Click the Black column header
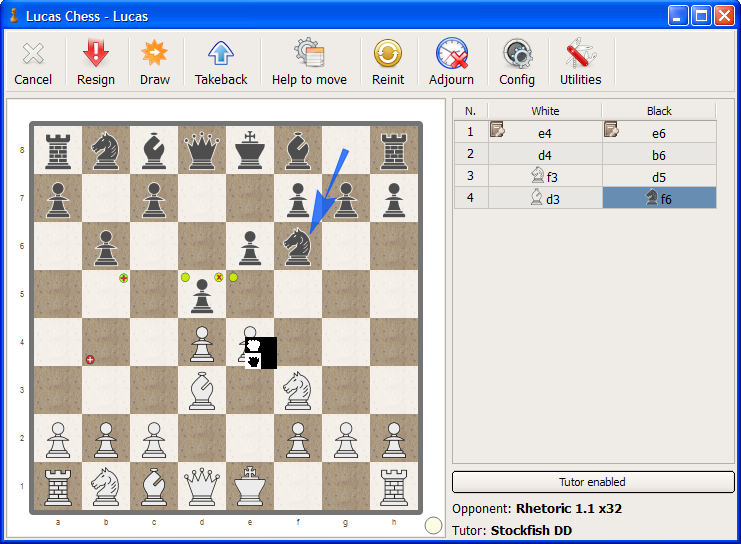 659,111
